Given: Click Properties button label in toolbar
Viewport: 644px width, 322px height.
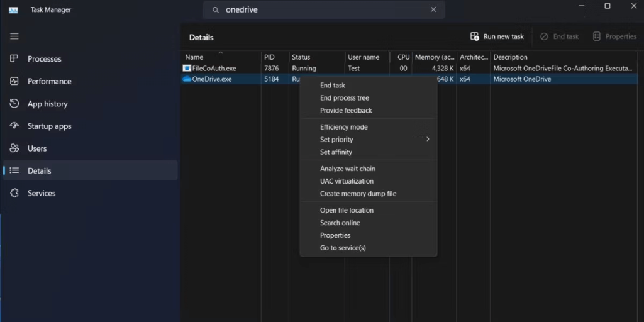Looking at the screenshot, I should pyautogui.click(x=621, y=36).
